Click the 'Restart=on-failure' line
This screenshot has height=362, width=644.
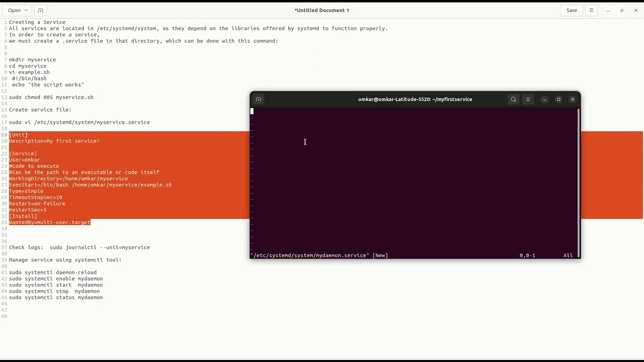[37, 204]
